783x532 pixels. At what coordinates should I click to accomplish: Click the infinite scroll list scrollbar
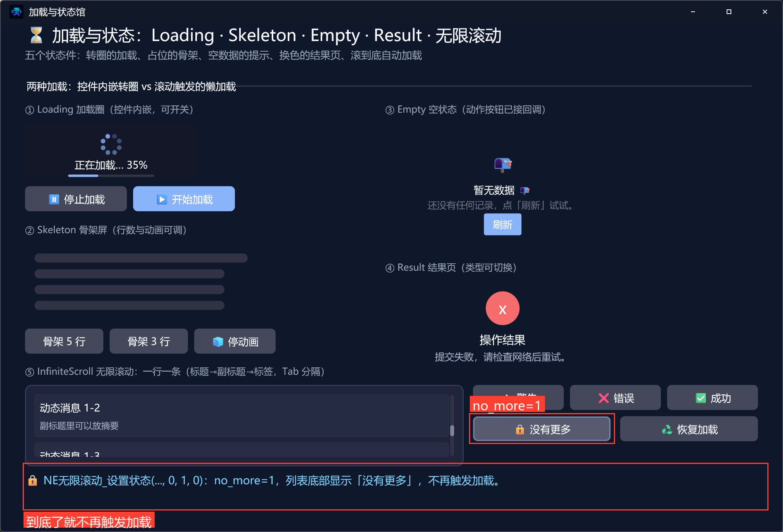(x=452, y=426)
